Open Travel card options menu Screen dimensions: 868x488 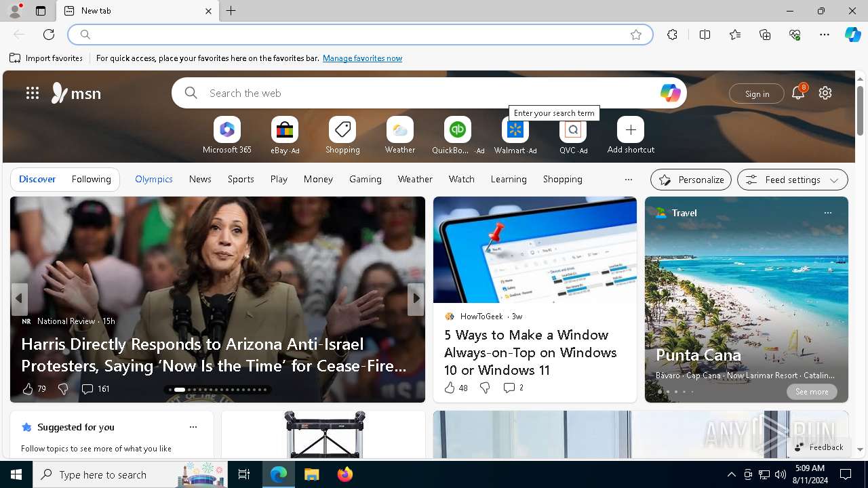tap(827, 213)
